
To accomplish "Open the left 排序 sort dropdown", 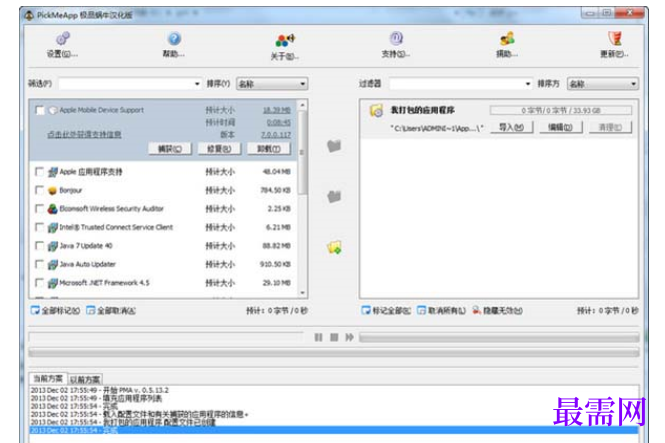I will tap(272, 84).
